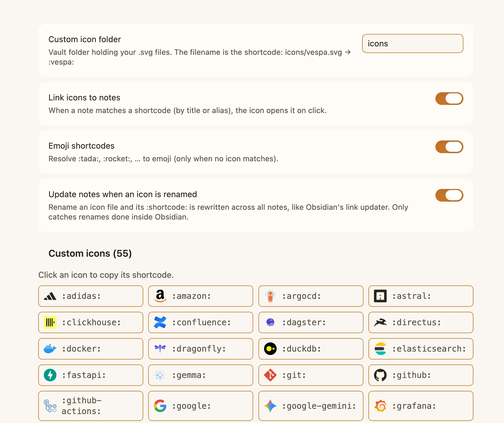Click the grafana logo icon
The height and width of the screenshot is (423, 504).
tap(380, 406)
